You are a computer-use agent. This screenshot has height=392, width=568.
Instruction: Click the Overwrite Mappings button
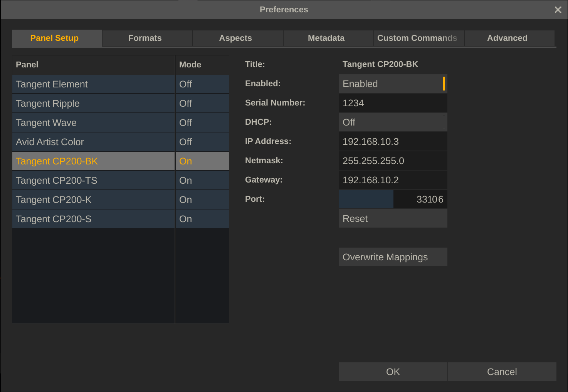(x=393, y=257)
